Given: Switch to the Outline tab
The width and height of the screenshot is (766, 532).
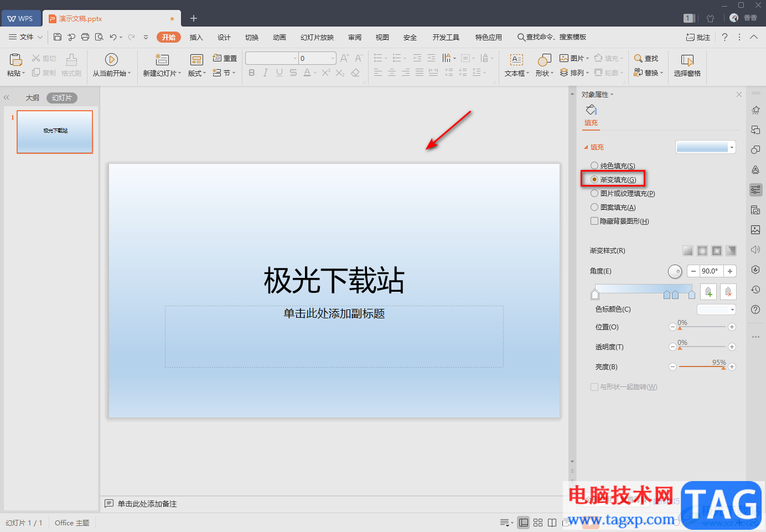Looking at the screenshot, I should click(33, 97).
